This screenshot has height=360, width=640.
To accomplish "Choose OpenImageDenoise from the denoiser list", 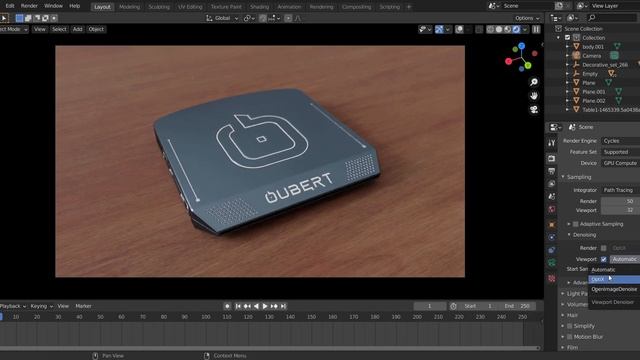I will tap(614, 289).
